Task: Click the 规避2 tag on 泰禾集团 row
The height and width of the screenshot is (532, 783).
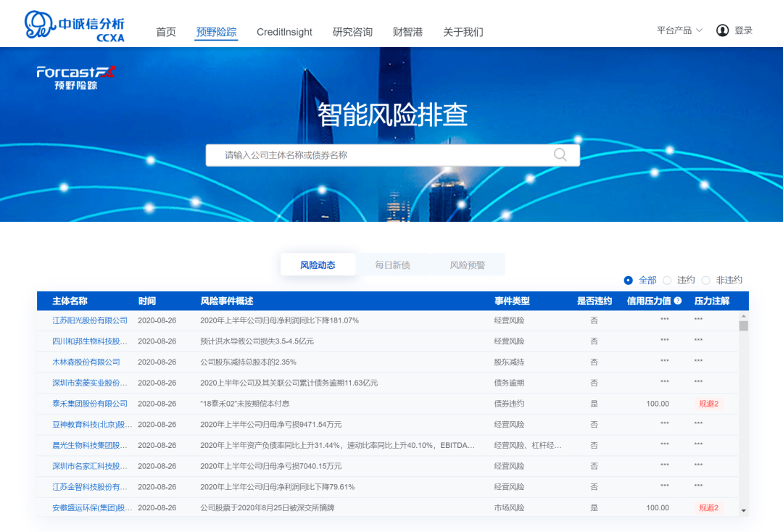Action: (708, 404)
